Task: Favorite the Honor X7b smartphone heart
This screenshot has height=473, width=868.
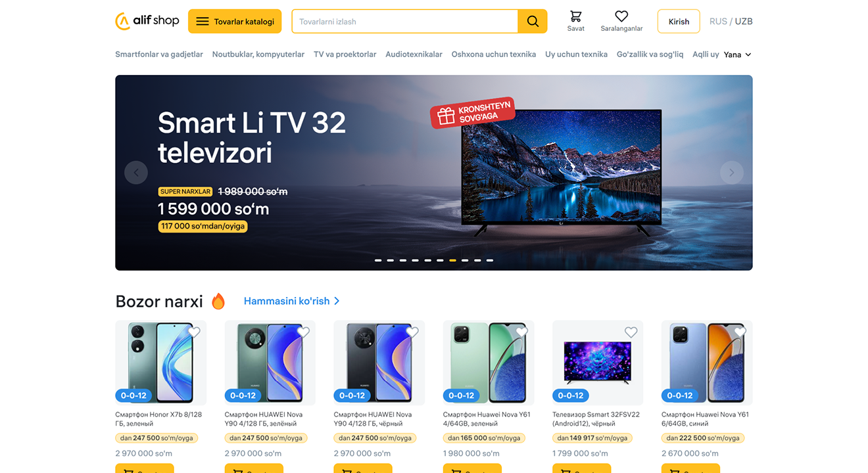Action: (x=194, y=332)
